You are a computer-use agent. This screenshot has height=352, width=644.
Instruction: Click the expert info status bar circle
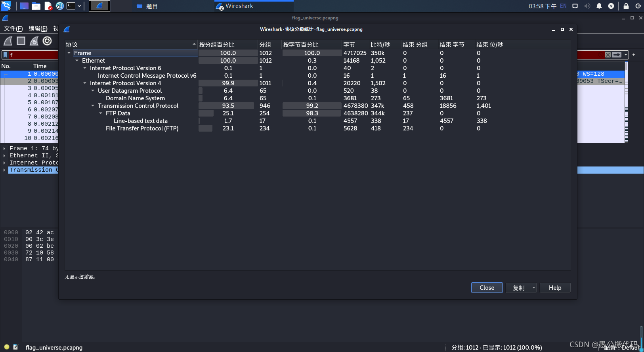click(6, 347)
